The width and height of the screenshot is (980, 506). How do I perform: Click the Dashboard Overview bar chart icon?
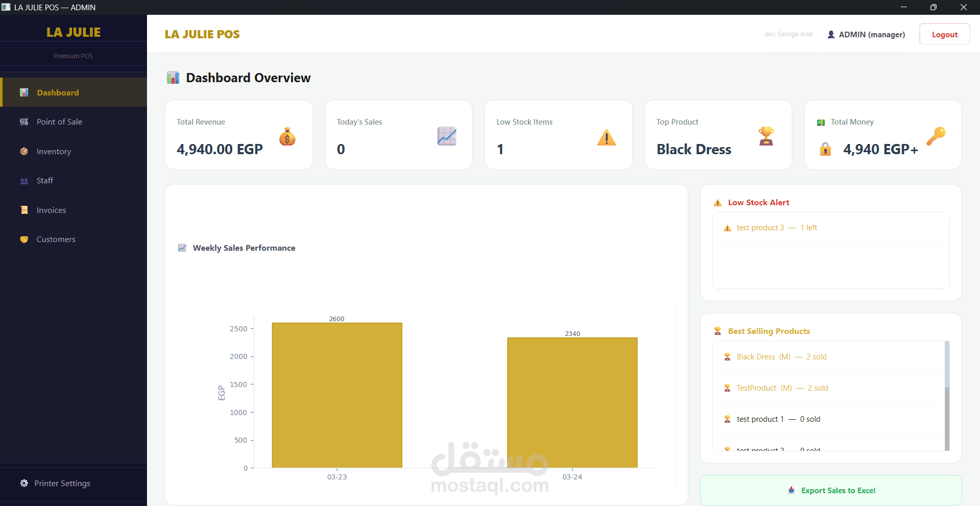point(173,78)
